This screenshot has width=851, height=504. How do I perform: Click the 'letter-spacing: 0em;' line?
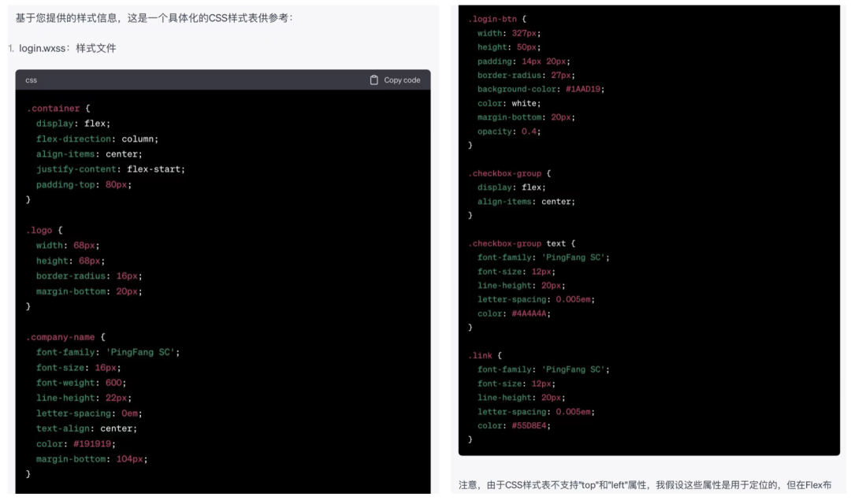[x=89, y=413]
